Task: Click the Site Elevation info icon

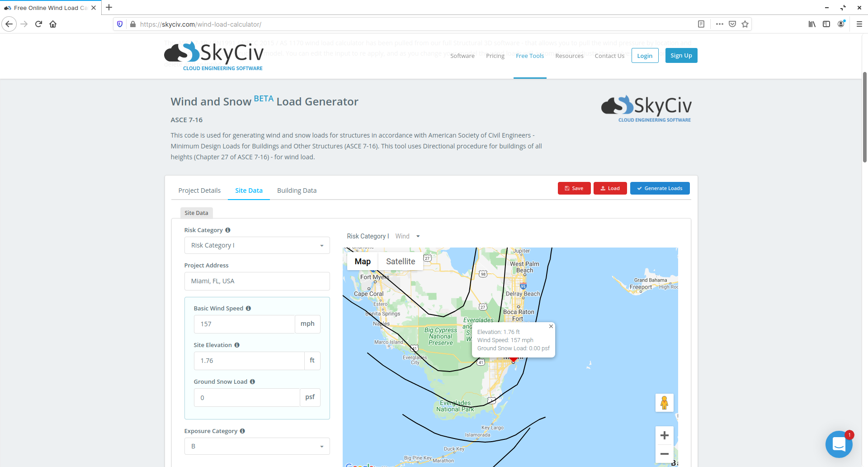Action: coord(237,345)
